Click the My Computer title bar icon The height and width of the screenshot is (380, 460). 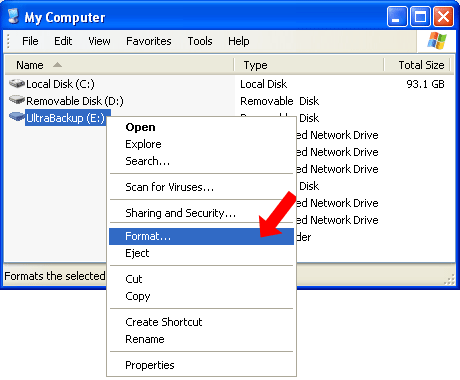pyautogui.click(x=13, y=16)
